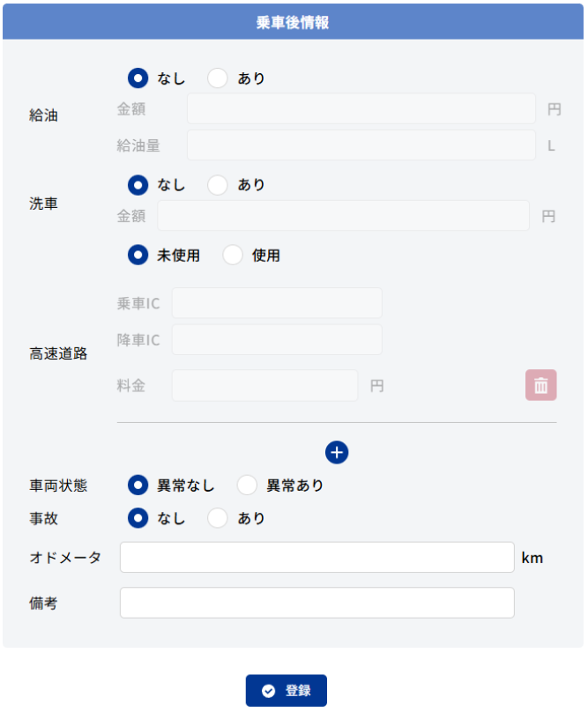Screen dimensions: 588x712
Task: Click the 給油量 liters input field
Action: tap(361, 145)
